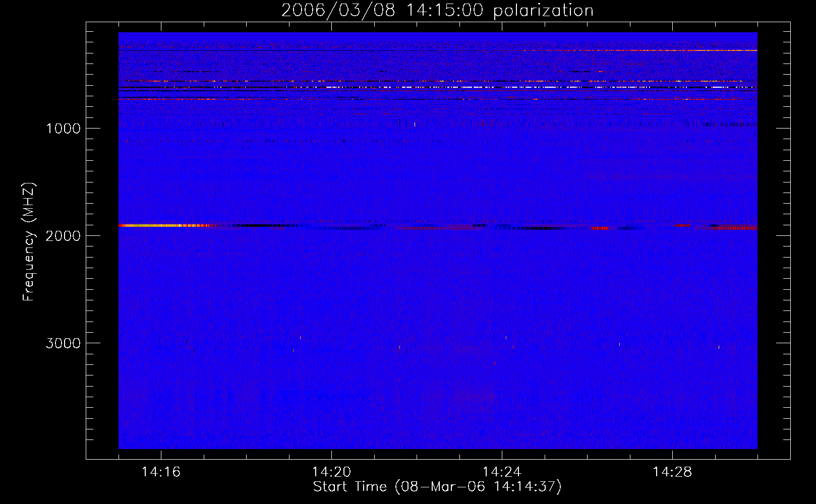Click the '2000' frequency tick label
Screen dimensions: 816x504
pos(63,236)
